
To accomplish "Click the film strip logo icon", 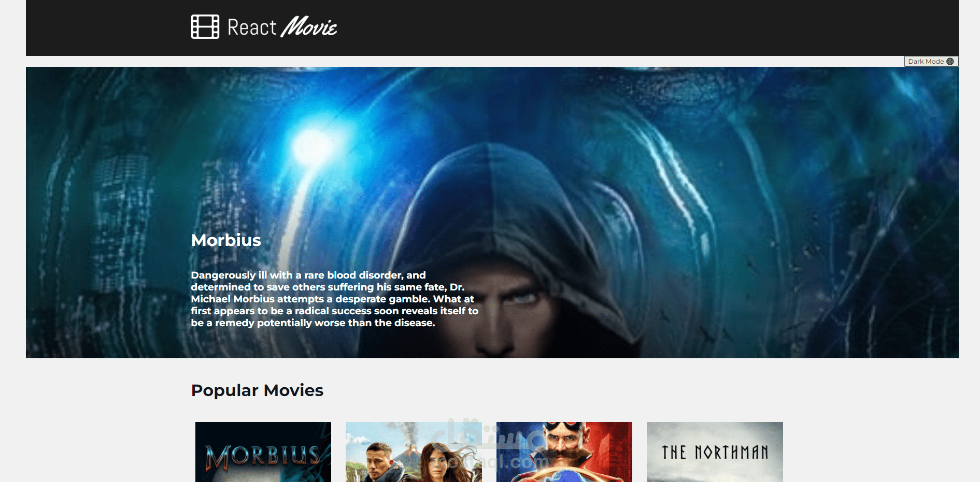I will [205, 26].
